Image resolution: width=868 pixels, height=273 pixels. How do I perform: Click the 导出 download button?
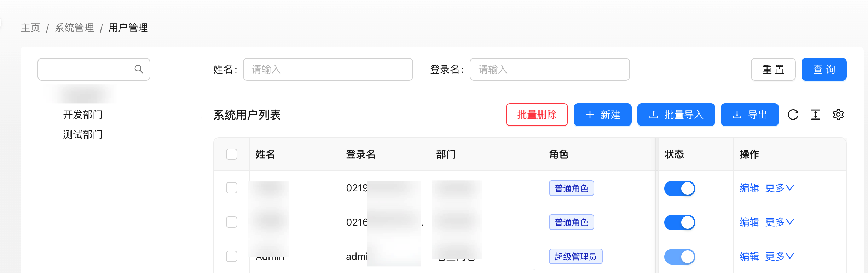[750, 115]
